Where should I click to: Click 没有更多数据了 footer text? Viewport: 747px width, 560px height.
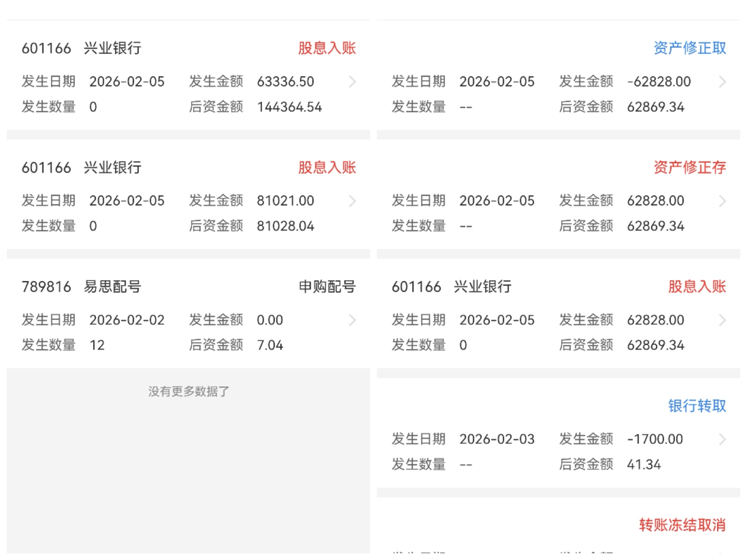[189, 392]
